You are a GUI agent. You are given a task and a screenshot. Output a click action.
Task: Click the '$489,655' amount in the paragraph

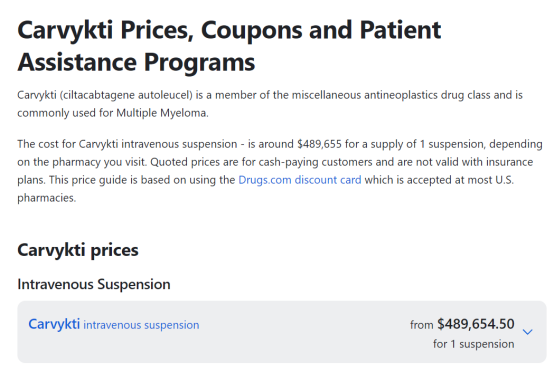(x=319, y=144)
